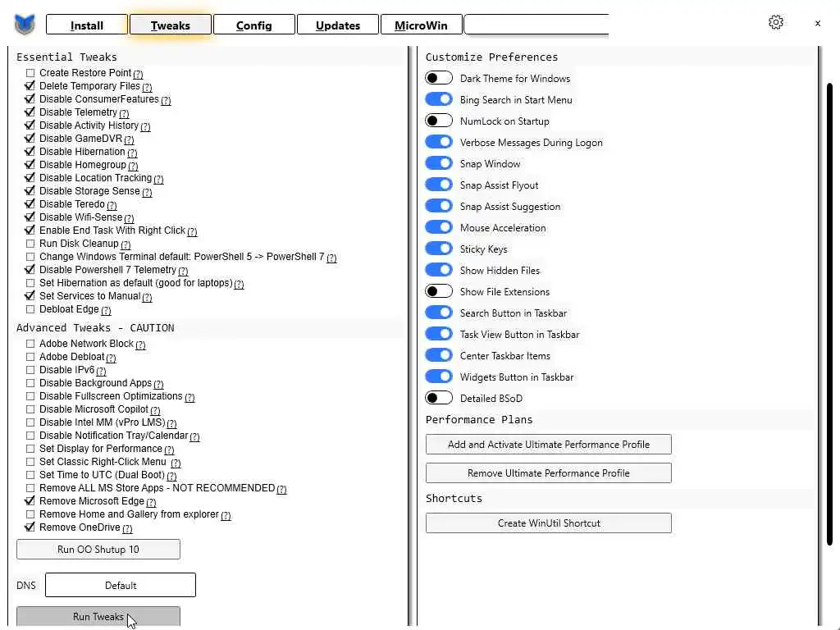Screen dimensions: 840x630
Task: Turn off Bing Search in Start Menu
Action: (439, 99)
